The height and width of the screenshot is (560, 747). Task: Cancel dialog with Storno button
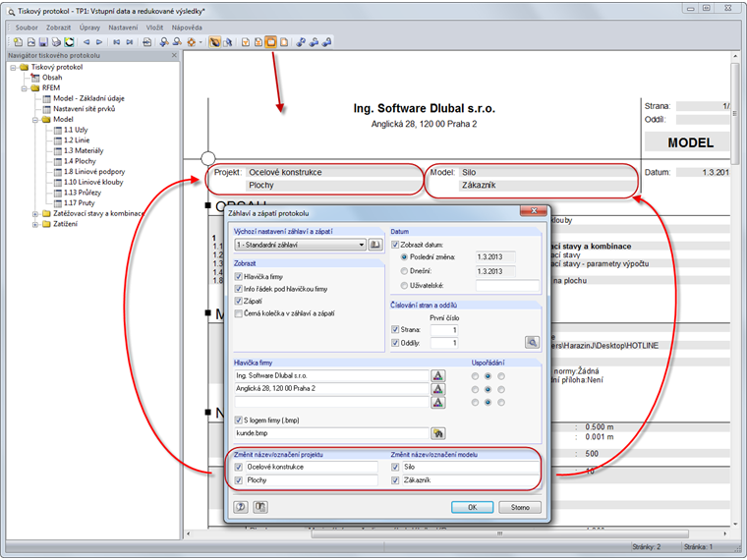click(520, 507)
